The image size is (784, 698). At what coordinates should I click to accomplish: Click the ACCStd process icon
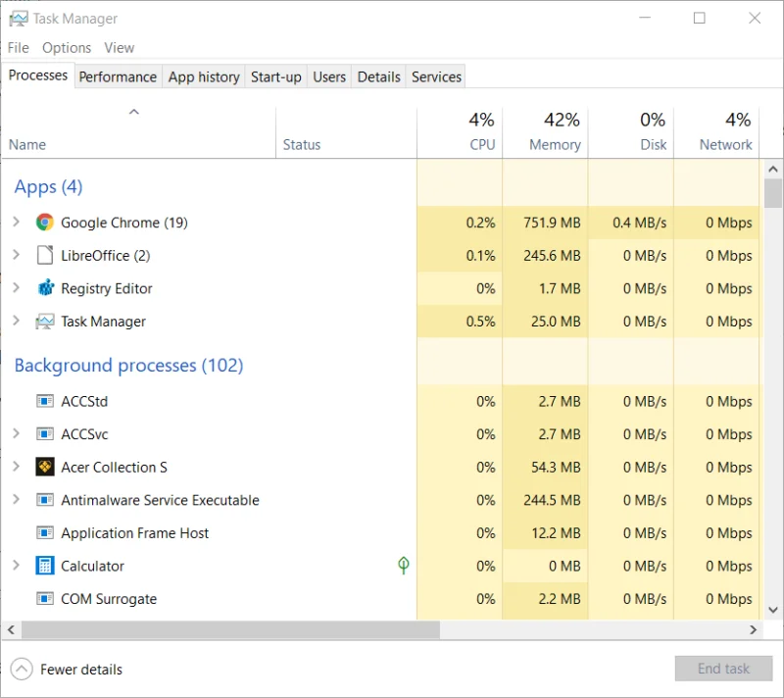45,401
